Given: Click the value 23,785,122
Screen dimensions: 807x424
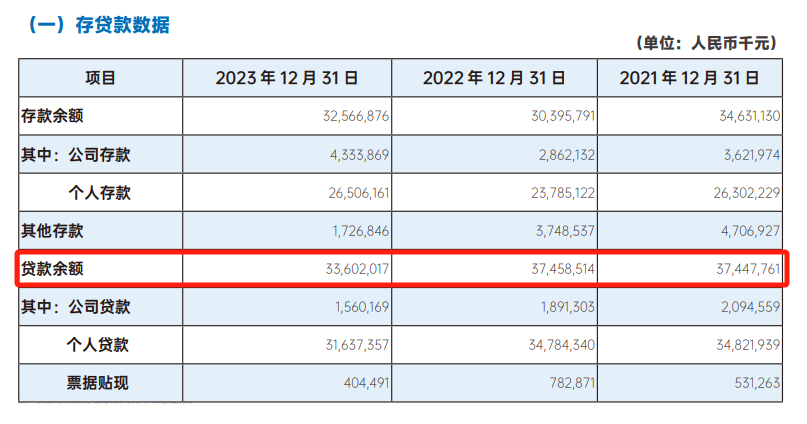Looking at the screenshot, I should point(563,193).
